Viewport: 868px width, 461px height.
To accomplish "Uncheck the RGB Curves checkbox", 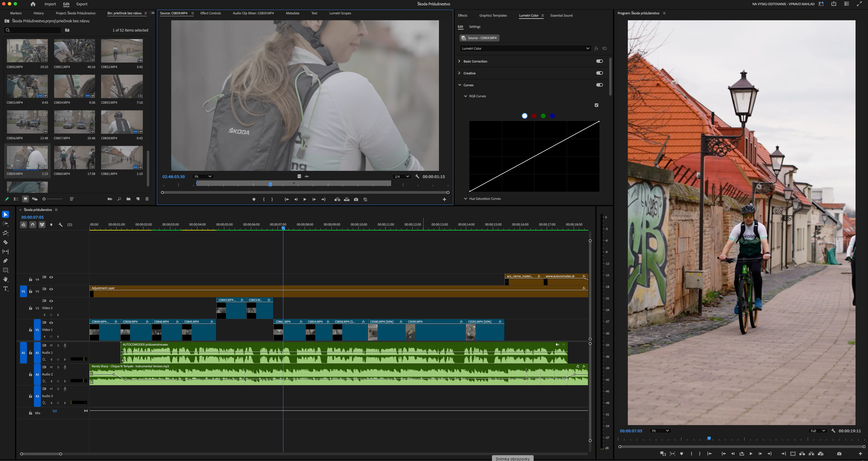I will [x=596, y=105].
